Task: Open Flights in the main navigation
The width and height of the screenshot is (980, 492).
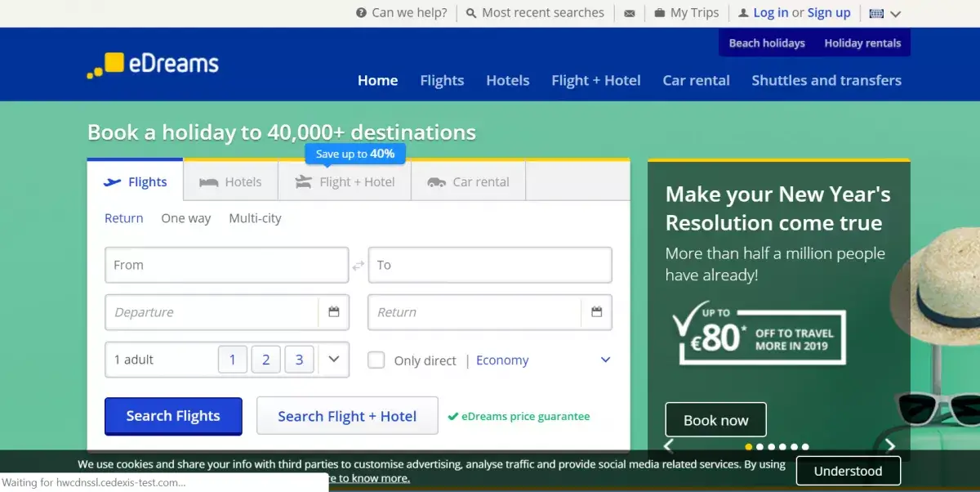Action: 442,80
